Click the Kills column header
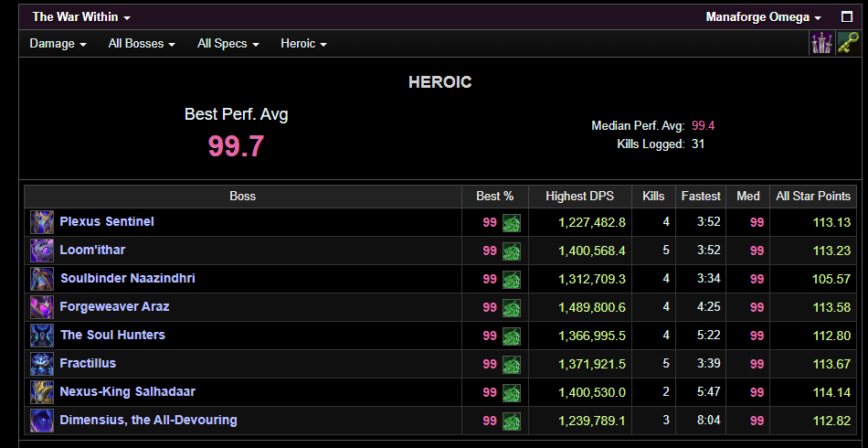 (x=653, y=196)
